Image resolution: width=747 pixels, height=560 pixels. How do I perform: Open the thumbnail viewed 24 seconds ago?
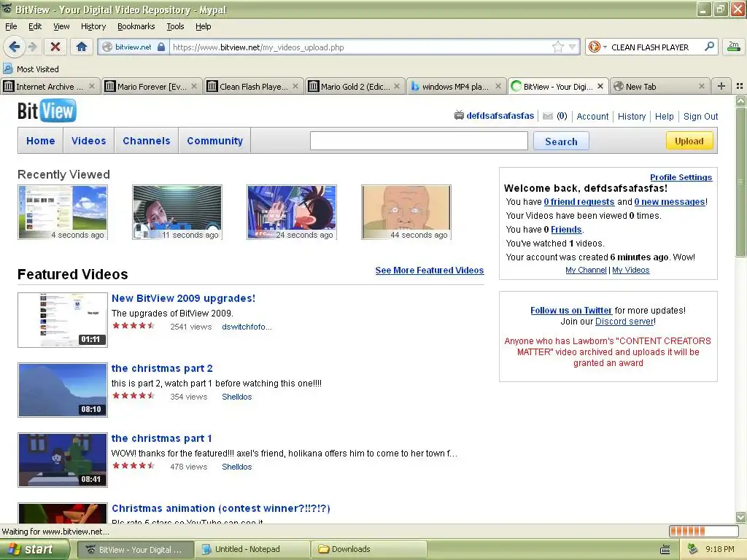point(292,212)
